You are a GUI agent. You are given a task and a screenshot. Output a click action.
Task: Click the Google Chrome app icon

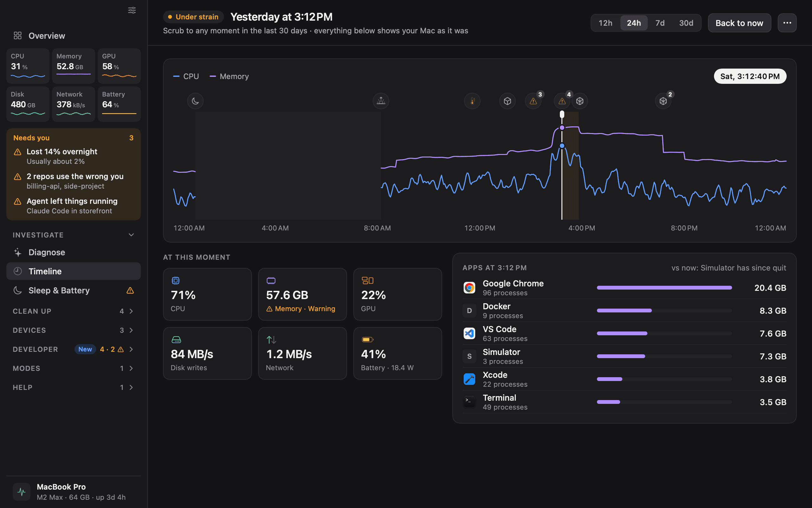469,288
